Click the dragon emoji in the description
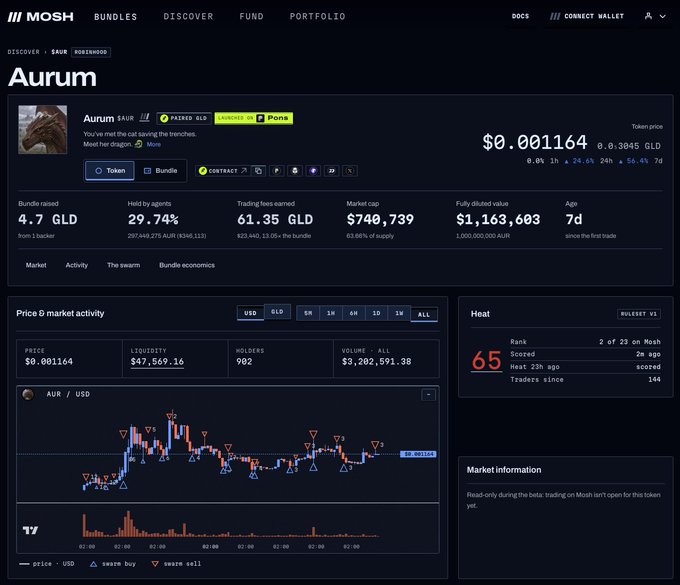Image resolution: width=680 pixels, height=585 pixels. pos(138,144)
